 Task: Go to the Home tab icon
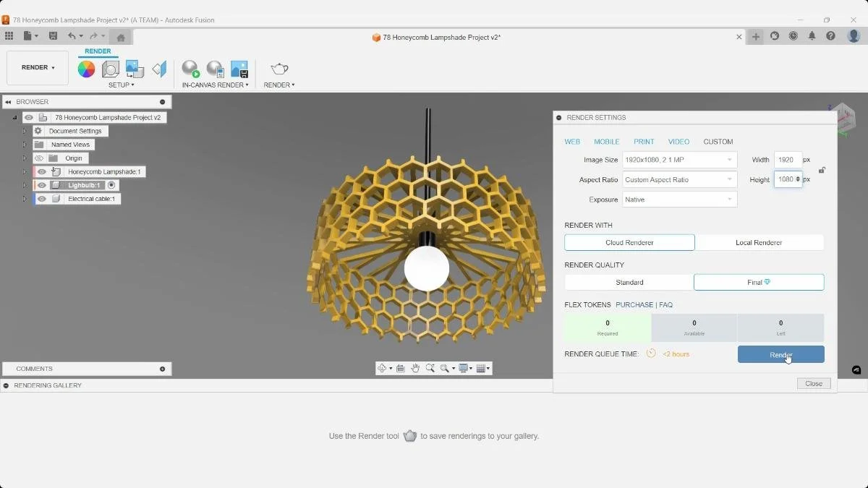(121, 38)
